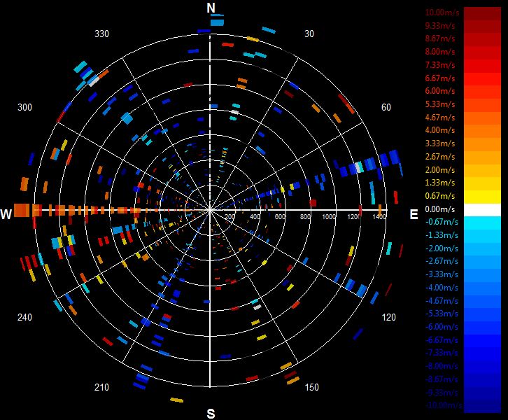Select the 60 degree bearing label

[x=386, y=107]
